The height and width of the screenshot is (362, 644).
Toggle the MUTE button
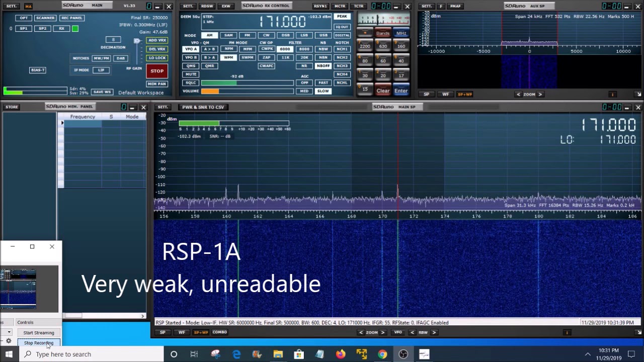[x=191, y=74]
